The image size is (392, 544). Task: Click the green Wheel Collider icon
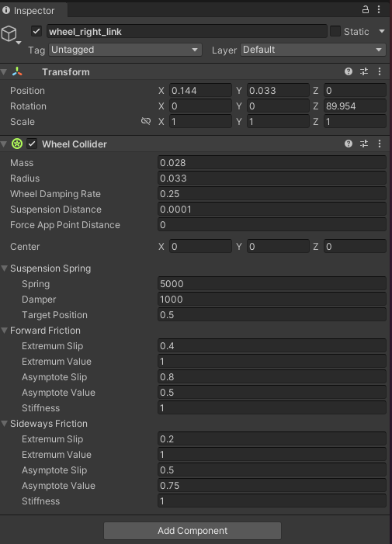(17, 144)
